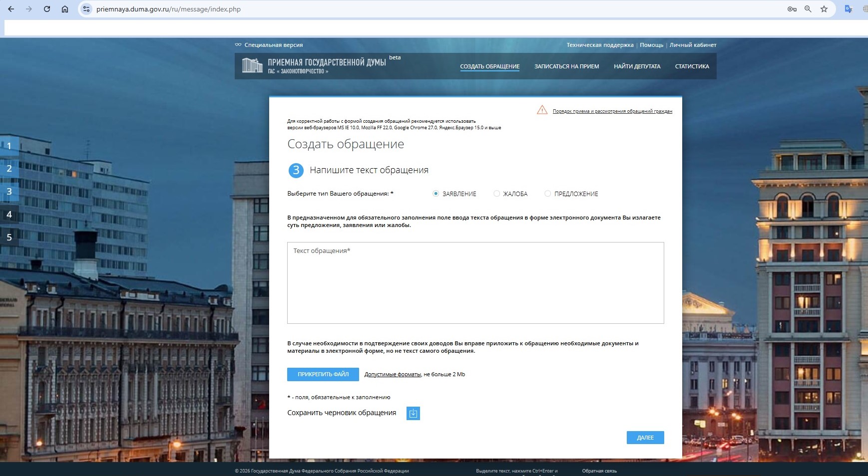Click ПРИЕМНАЯ ГОСУДАРСТВЕННОЙ ДУМЫ site title

coord(327,62)
